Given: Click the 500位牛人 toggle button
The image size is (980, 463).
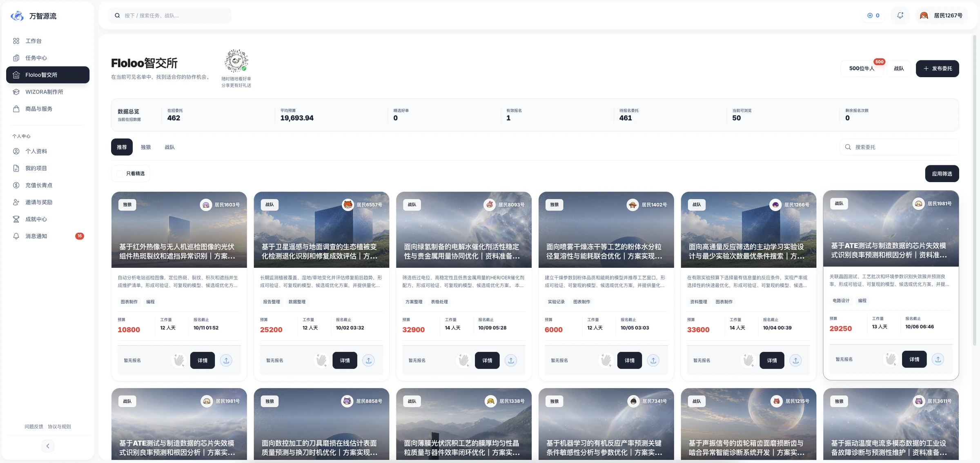Looking at the screenshot, I should point(862,69).
